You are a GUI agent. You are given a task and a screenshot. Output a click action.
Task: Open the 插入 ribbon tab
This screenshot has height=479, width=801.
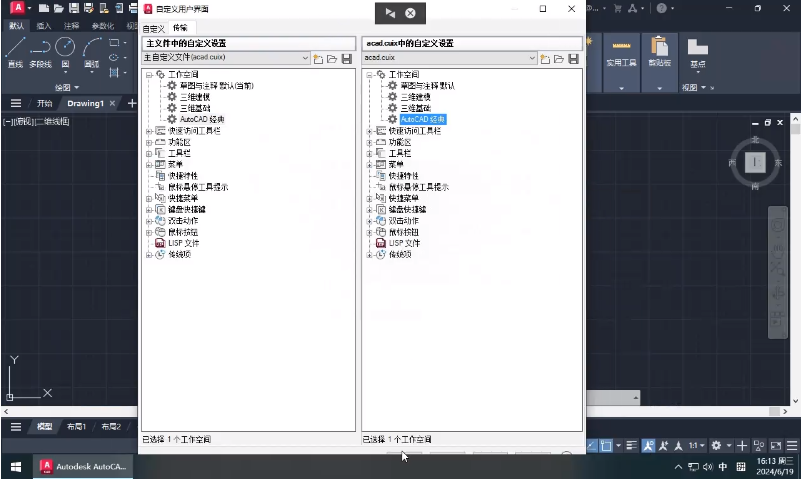(x=44, y=26)
